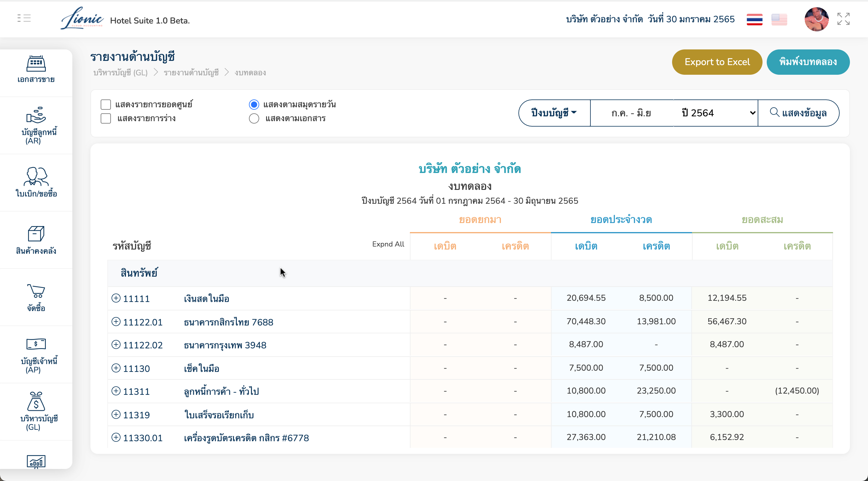This screenshot has width=868, height=481.
Task: Open บัญชีเจ้าหนี้ (AP) module icon
Action: (x=36, y=344)
